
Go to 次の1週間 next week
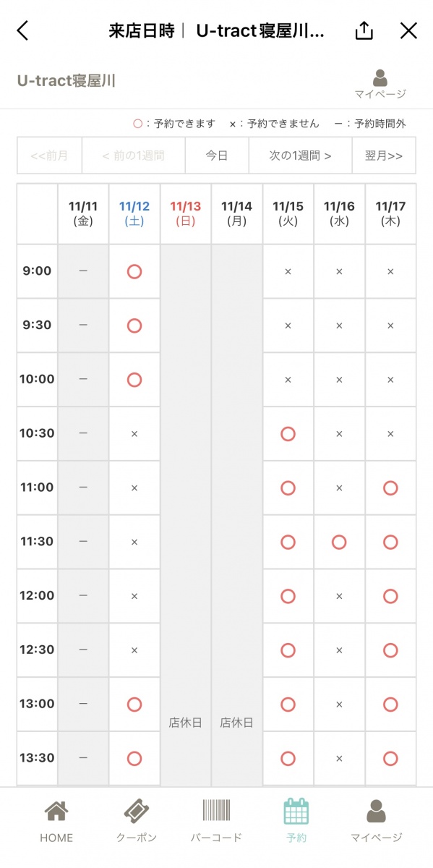pos(301,156)
